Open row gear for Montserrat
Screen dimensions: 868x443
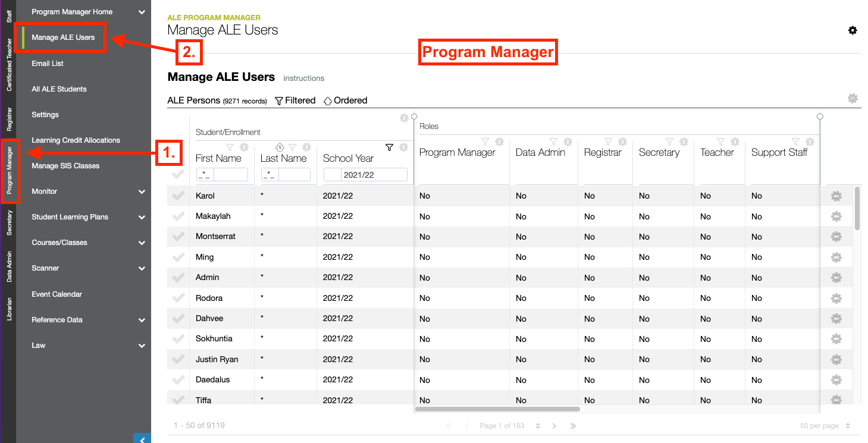836,237
